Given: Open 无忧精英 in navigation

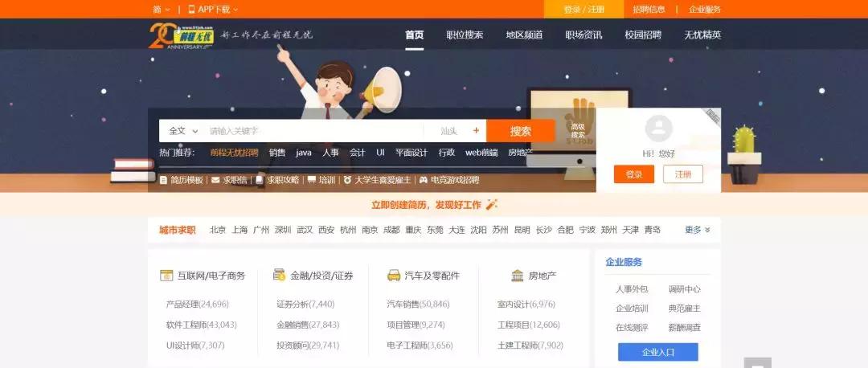Looking at the screenshot, I should point(702,35).
